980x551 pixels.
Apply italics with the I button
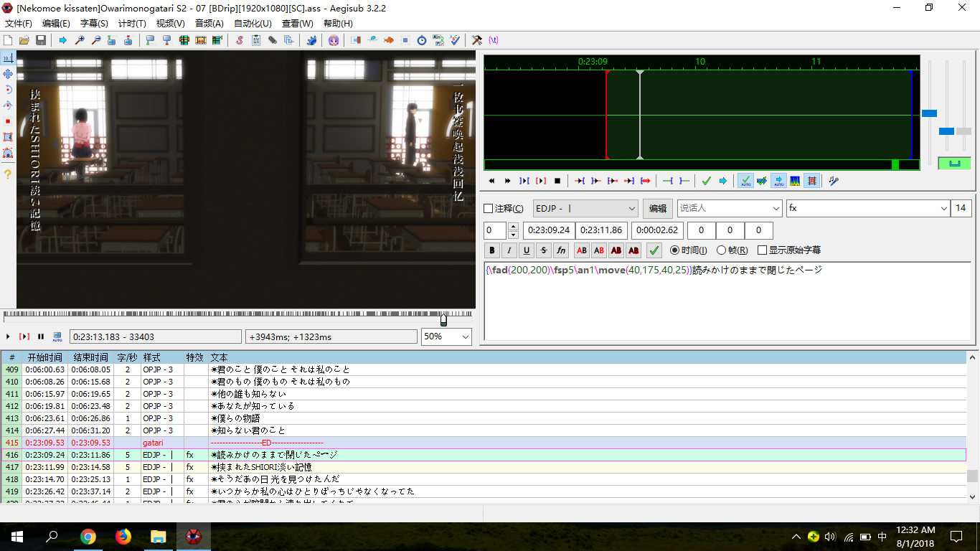pos(509,250)
